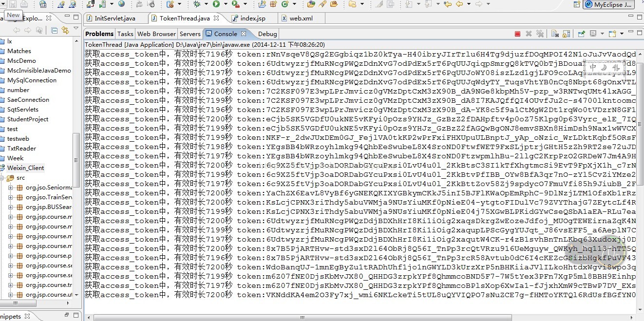Open the Servers view tab

click(190, 34)
